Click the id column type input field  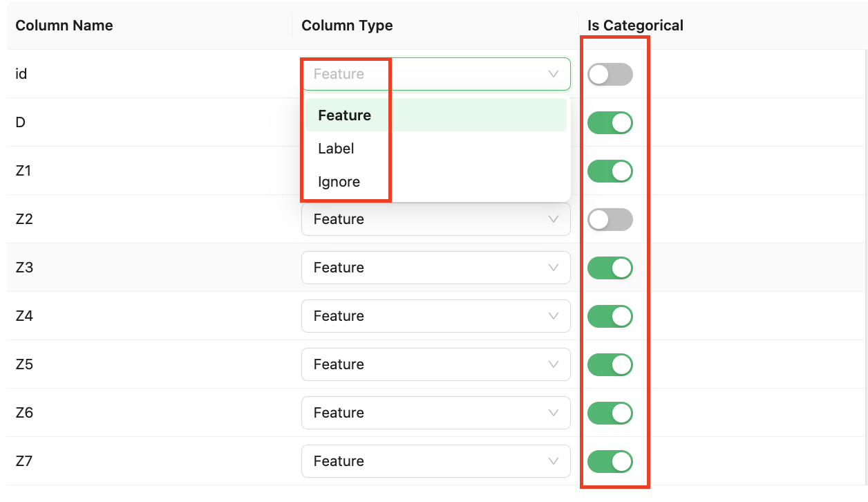[x=428, y=74]
